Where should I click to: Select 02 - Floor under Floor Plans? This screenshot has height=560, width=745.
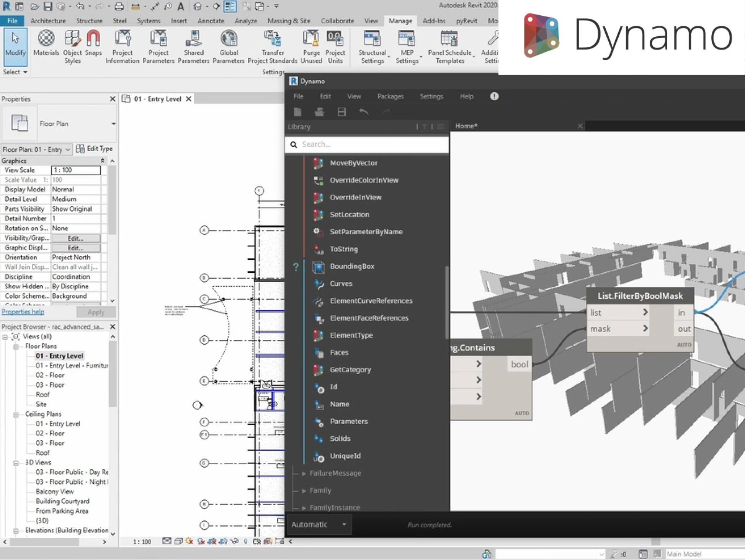(x=50, y=376)
